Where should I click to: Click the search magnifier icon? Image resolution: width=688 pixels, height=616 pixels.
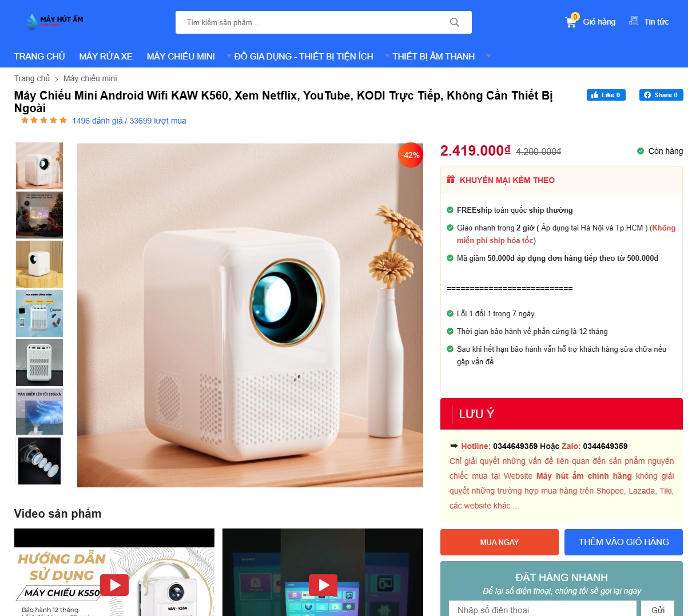click(455, 22)
